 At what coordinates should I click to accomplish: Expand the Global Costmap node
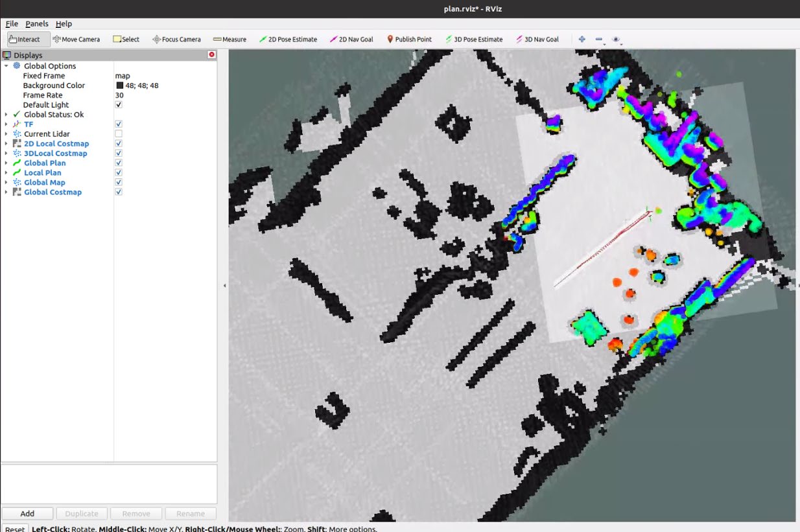(6, 192)
